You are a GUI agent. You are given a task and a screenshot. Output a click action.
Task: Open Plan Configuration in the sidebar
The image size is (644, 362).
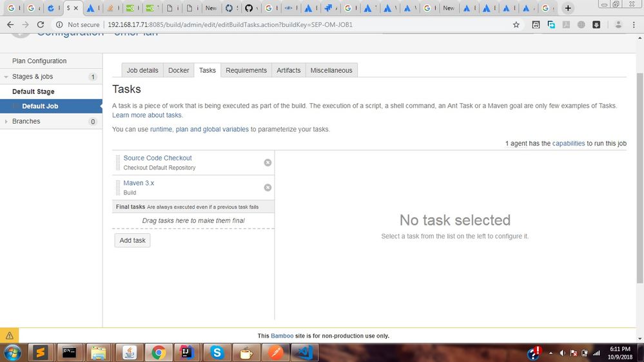[x=39, y=61]
